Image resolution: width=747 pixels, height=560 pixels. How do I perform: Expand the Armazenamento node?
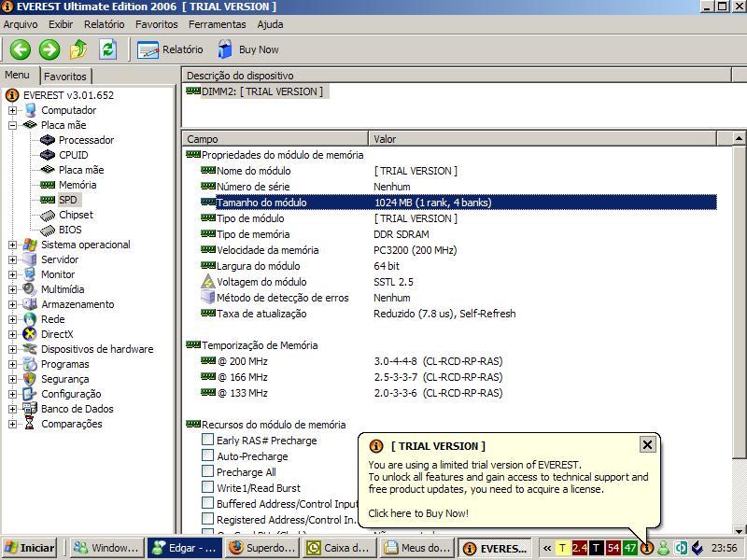[x=12, y=304]
